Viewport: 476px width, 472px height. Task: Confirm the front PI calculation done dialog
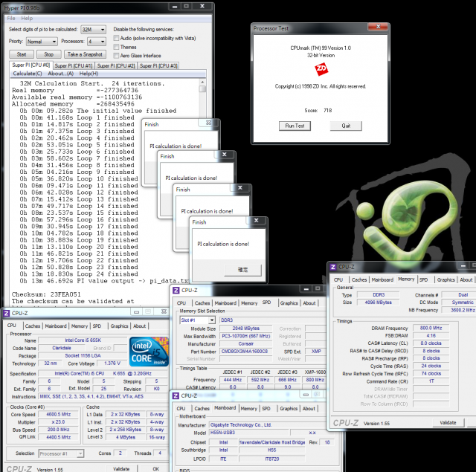(x=243, y=270)
